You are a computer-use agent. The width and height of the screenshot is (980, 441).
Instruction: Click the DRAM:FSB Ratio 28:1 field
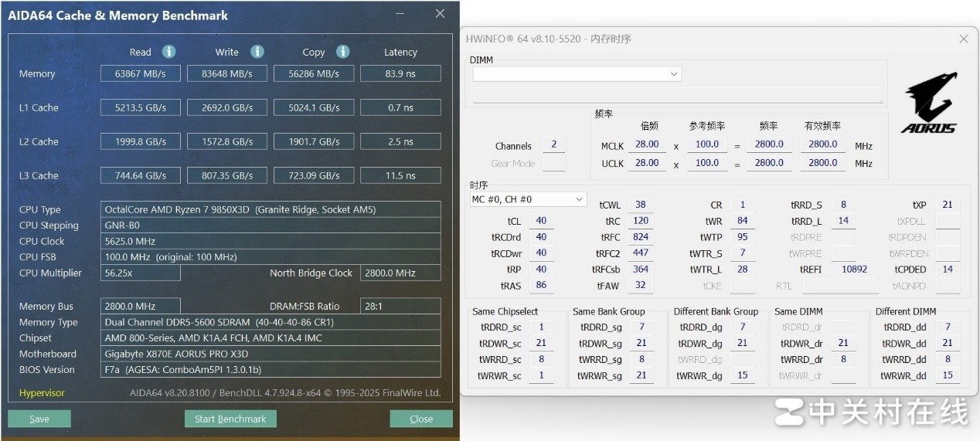click(x=400, y=306)
